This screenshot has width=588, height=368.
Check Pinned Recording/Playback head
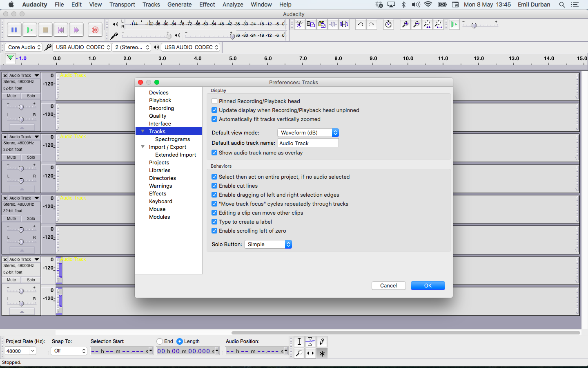coord(214,101)
